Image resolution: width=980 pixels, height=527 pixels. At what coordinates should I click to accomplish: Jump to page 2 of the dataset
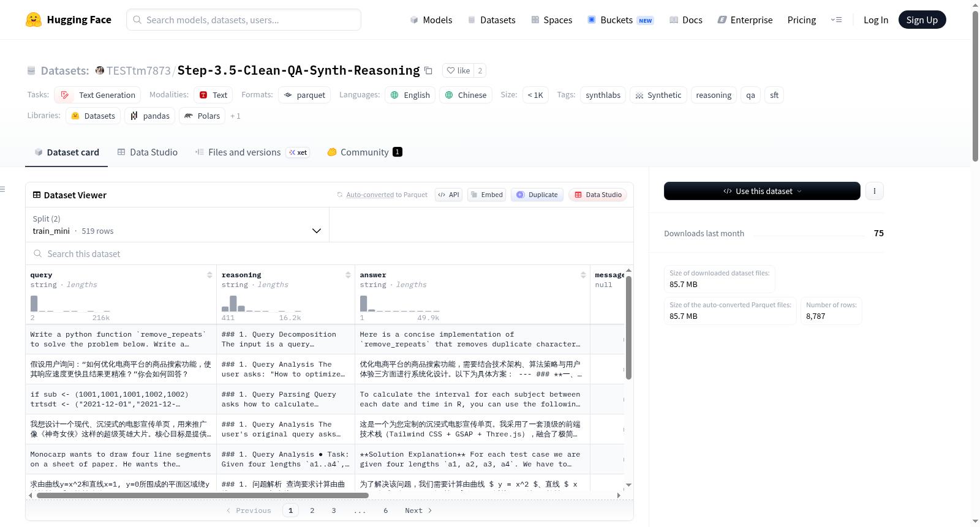(x=312, y=510)
